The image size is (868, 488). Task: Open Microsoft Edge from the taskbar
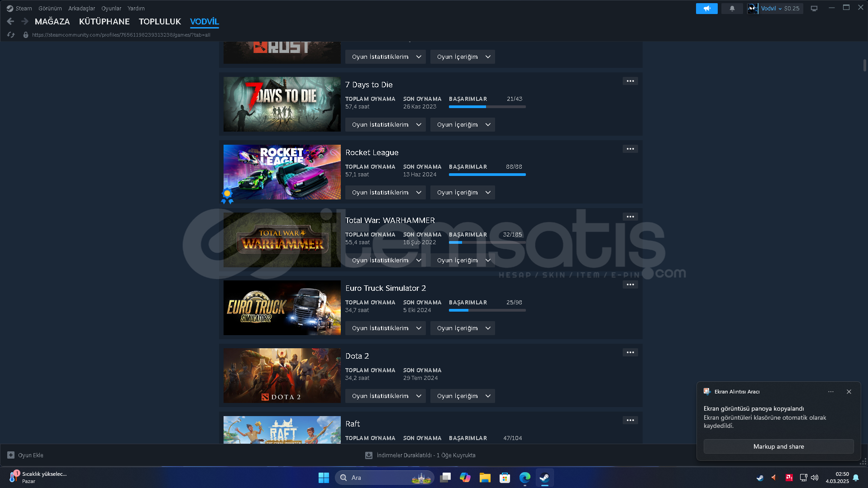coord(525,478)
